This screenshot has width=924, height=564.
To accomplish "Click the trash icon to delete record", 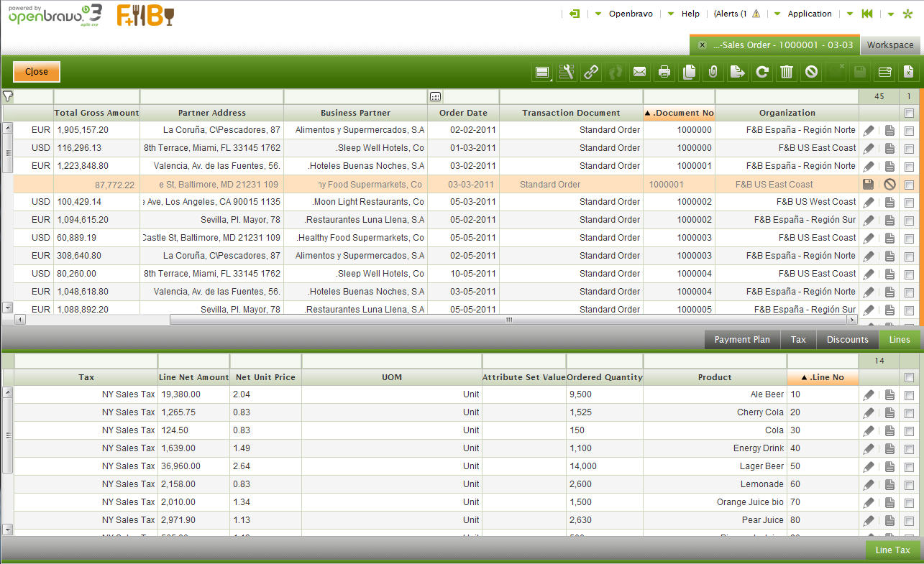I will [787, 72].
